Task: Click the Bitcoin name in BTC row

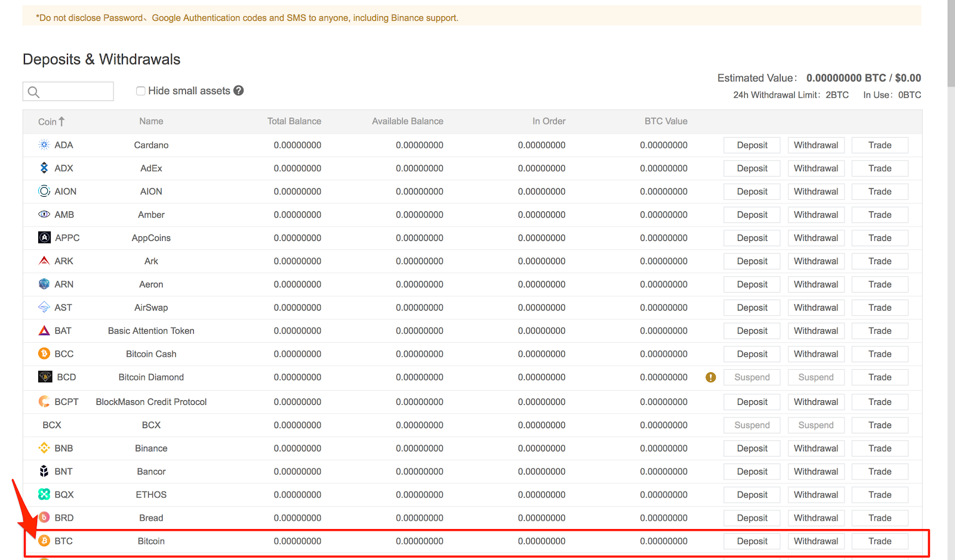Action: coord(151,542)
